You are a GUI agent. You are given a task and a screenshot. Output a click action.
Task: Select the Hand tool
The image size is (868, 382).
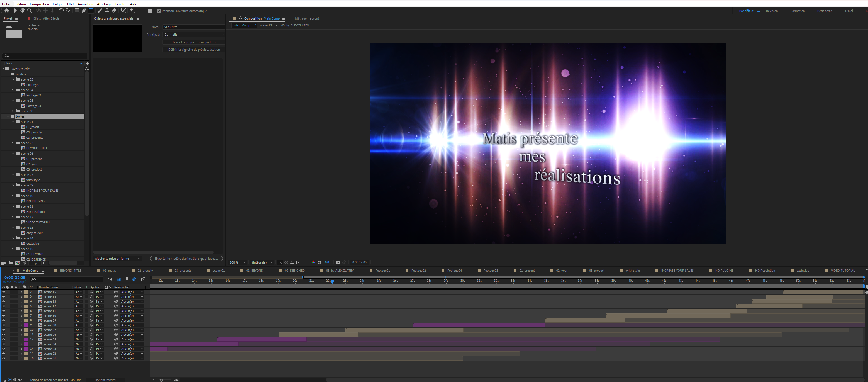tap(23, 11)
